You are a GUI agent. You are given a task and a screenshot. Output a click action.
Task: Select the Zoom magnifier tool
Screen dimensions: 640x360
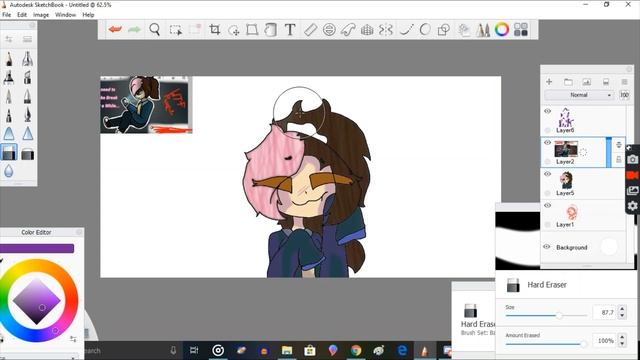click(x=154, y=29)
